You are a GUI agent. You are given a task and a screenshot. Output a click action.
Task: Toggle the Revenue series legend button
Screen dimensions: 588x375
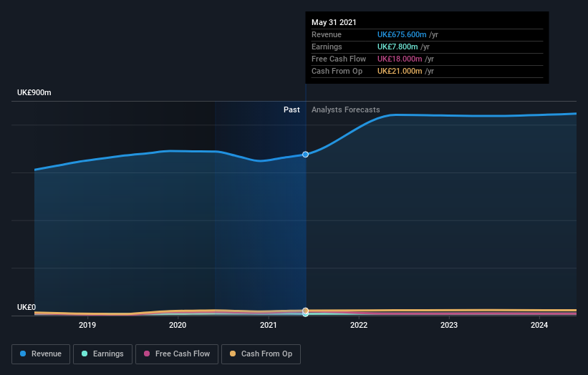[41, 354]
